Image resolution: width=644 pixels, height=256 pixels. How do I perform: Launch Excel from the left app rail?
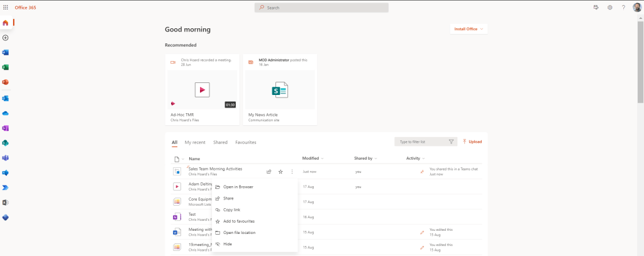pyautogui.click(x=6, y=67)
